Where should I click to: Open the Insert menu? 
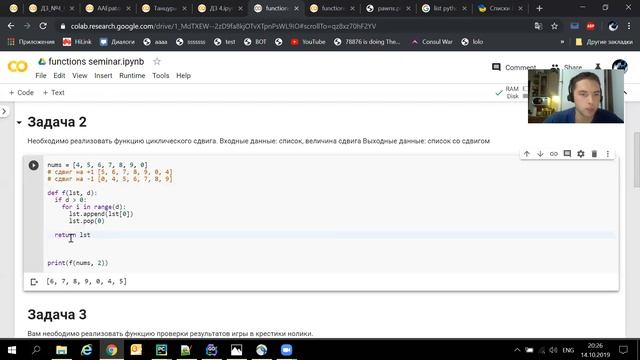pos(103,76)
